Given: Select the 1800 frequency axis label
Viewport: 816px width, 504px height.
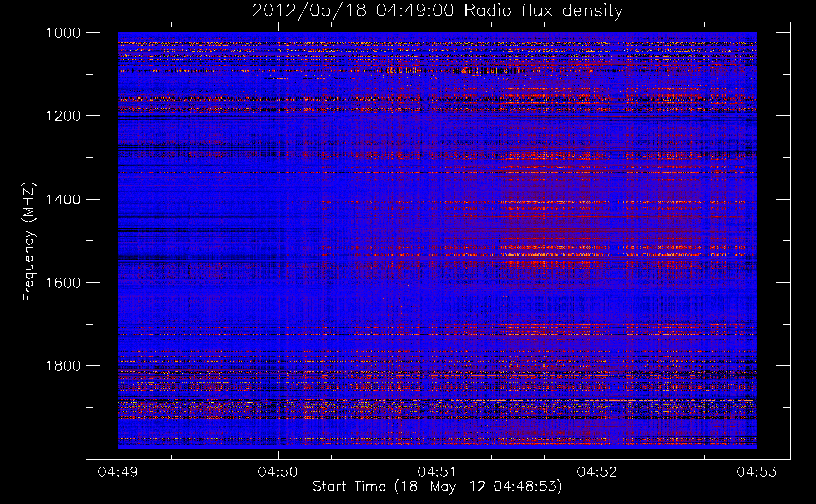Looking at the screenshot, I should 63,365.
